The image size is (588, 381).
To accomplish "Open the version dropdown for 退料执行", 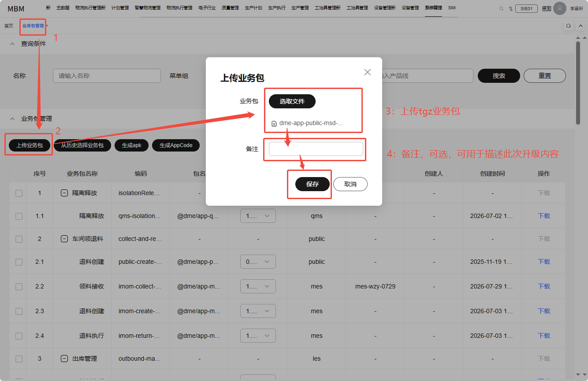I will click(x=258, y=336).
